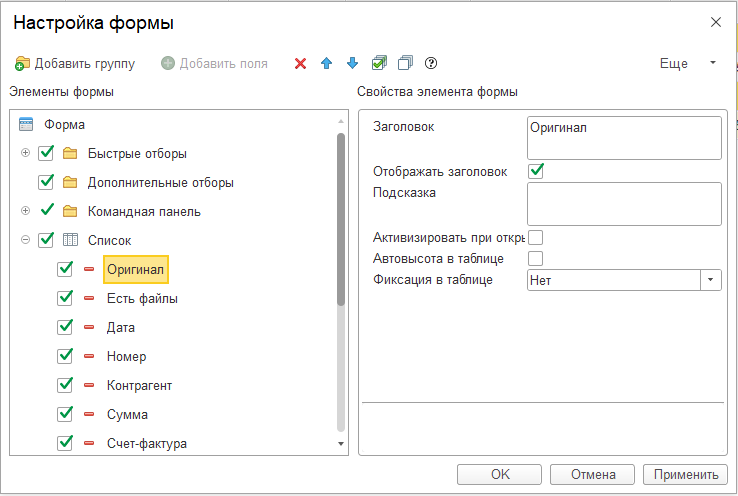Screen dimensions: 738x496
Task: Click the check all elements icon
Action: pos(379,63)
